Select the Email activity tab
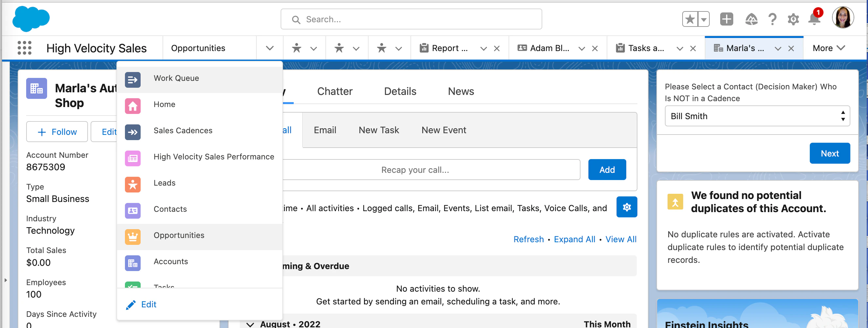The image size is (868, 328). coord(325,130)
